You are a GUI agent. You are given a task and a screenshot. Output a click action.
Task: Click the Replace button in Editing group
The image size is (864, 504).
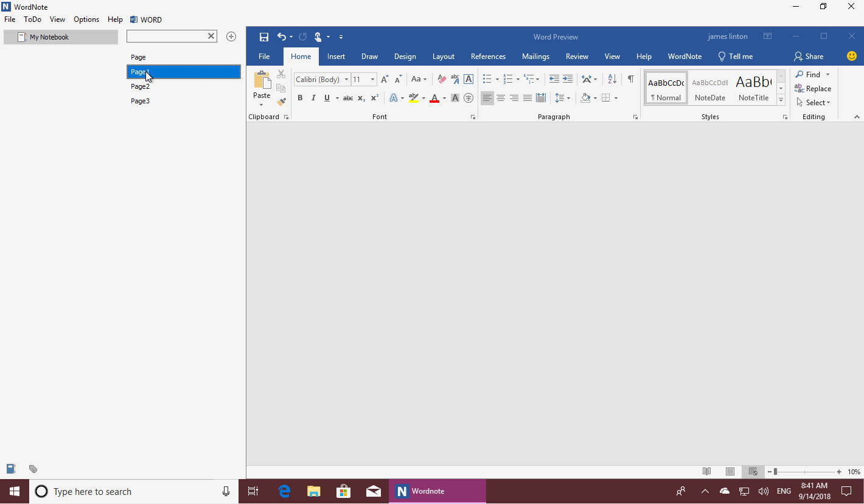(x=813, y=89)
